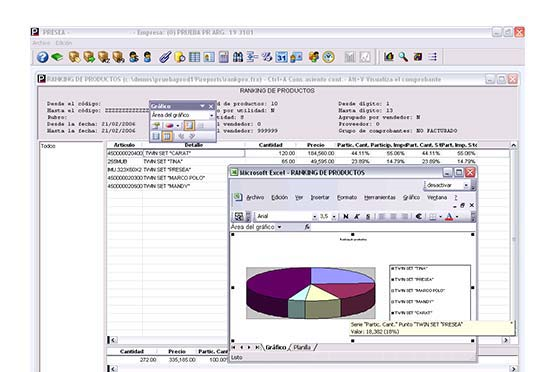Select row TWIN SET "MANDY"
Screen dimensions: 555x372
coord(168,186)
